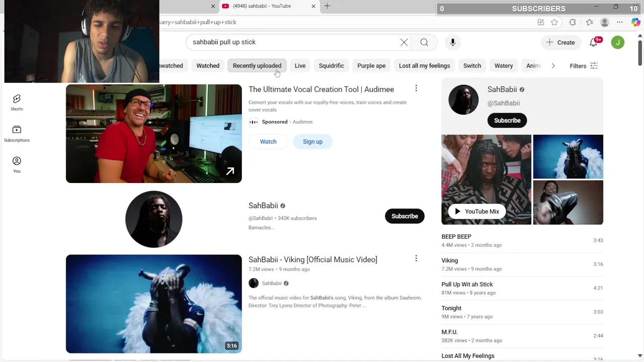Select the Switch filter chip

click(472, 66)
